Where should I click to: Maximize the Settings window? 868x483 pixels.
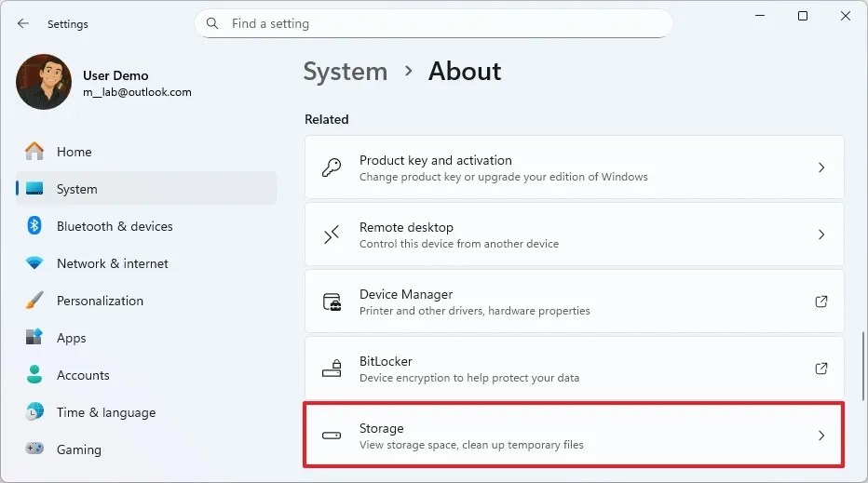coord(803,16)
